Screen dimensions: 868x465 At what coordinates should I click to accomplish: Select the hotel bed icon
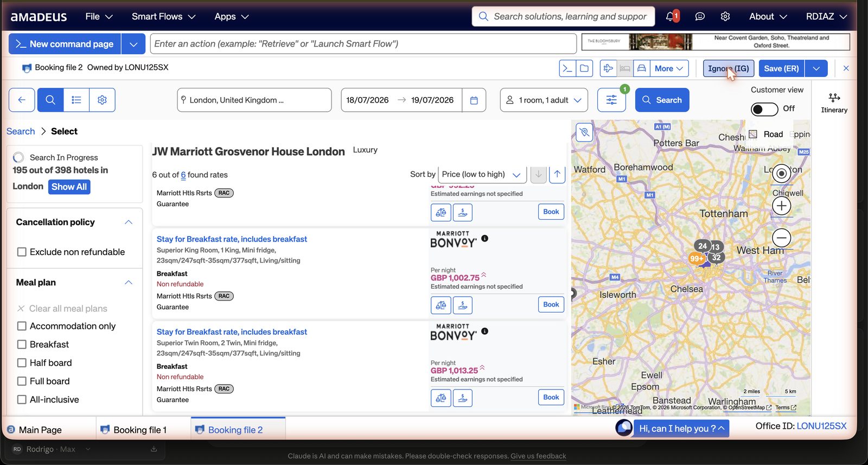pyautogui.click(x=625, y=68)
